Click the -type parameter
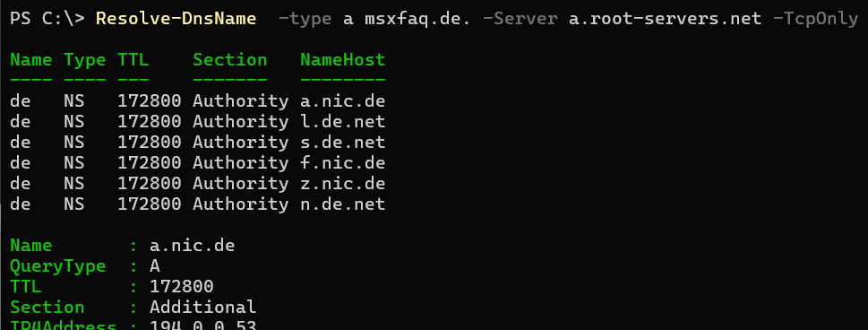This screenshot has width=868, height=330. [x=305, y=19]
